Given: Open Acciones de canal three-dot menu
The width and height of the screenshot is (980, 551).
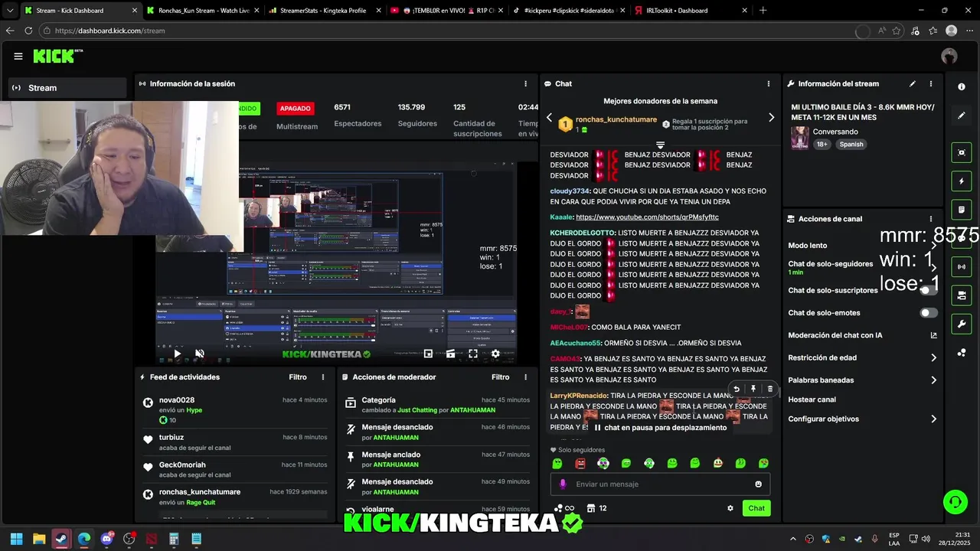Looking at the screenshot, I should pyautogui.click(x=931, y=219).
